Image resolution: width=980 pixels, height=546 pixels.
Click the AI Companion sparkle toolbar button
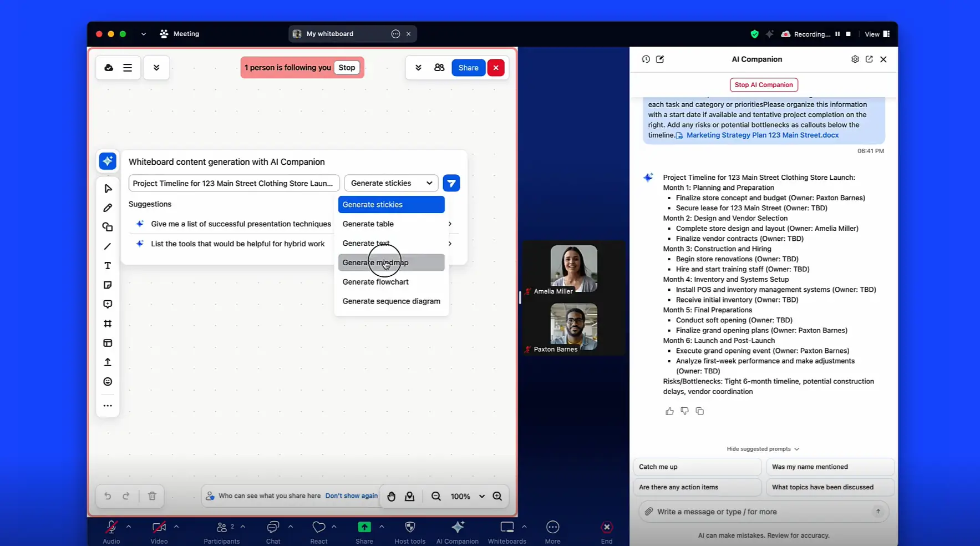(108, 161)
